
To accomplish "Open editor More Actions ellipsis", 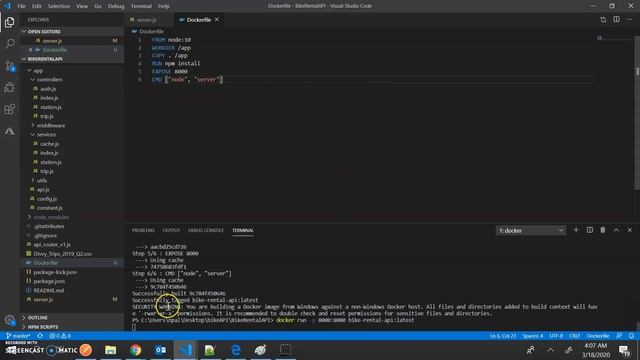I will 629,20.
